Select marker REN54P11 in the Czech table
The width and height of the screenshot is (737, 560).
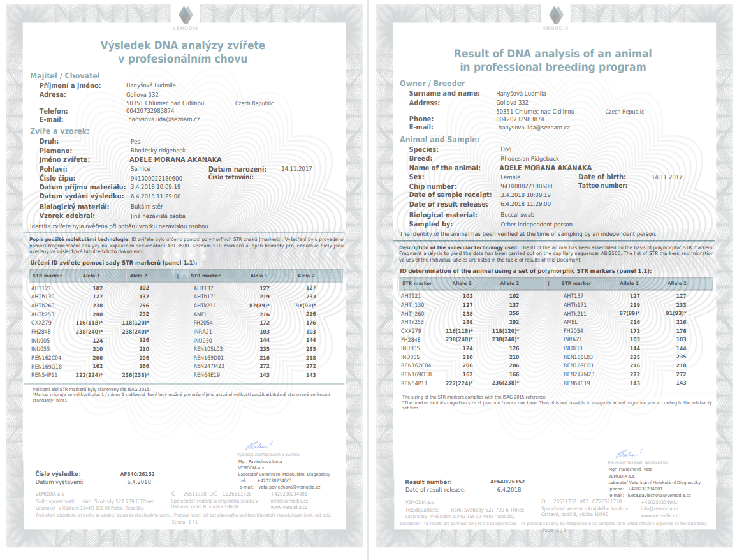[44, 375]
